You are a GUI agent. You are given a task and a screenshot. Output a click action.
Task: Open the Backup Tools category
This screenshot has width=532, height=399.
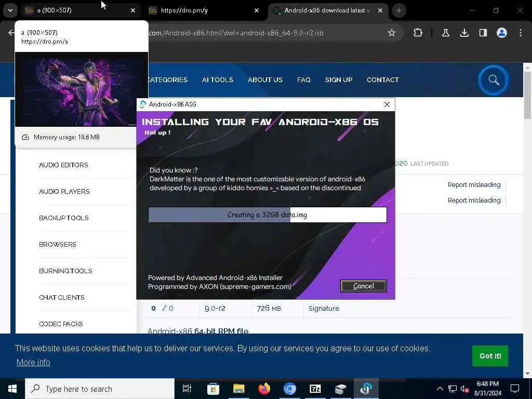64,218
